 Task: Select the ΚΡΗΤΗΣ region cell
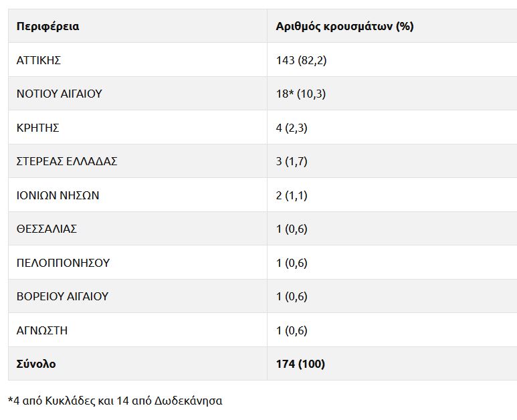click(x=37, y=128)
